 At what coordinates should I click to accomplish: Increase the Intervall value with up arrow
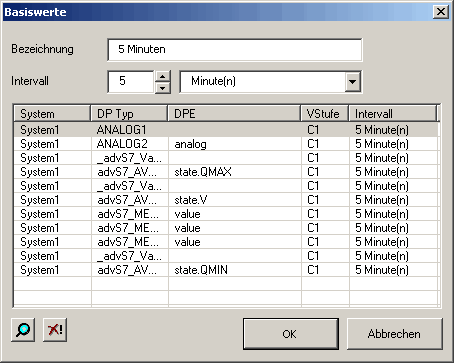(163, 76)
